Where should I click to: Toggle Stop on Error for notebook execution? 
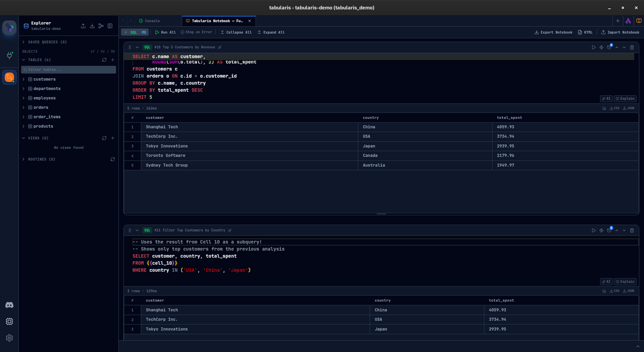(x=196, y=32)
